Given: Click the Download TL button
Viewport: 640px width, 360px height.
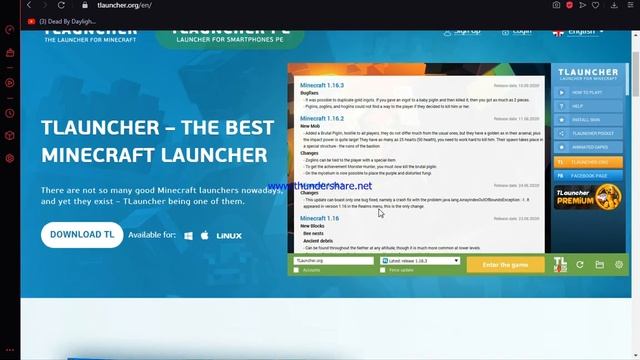Looking at the screenshot, I should click(82, 235).
